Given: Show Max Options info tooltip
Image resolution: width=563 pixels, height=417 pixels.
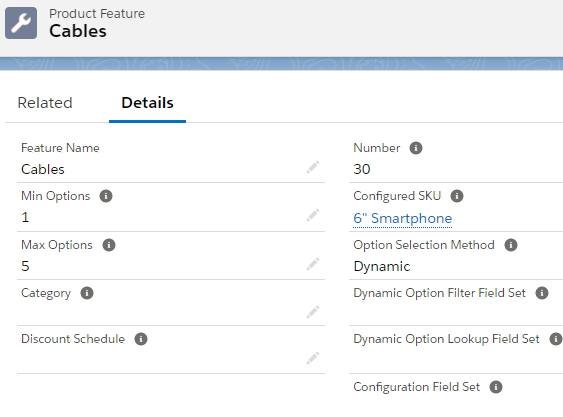Looking at the screenshot, I should (109, 245).
